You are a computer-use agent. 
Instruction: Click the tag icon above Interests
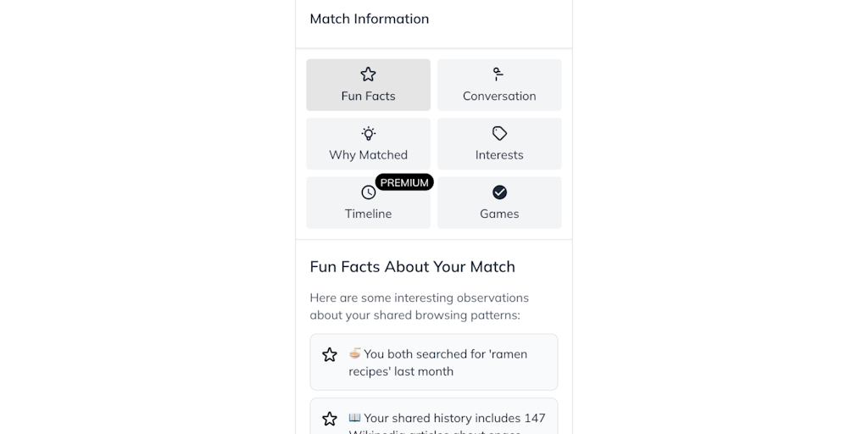(499, 133)
